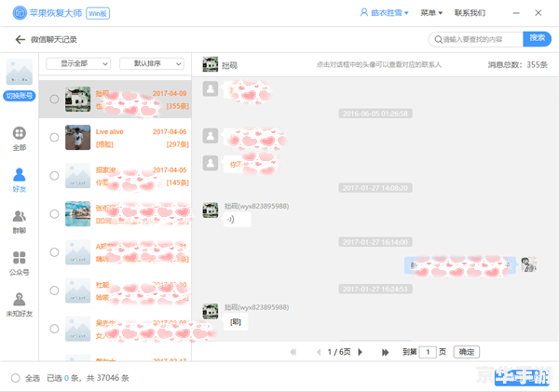Image resolution: width=559 pixels, height=392 pixels.
Task: Expand the 皓衣胜雪 account dropdown
Action: coord(406,13)
